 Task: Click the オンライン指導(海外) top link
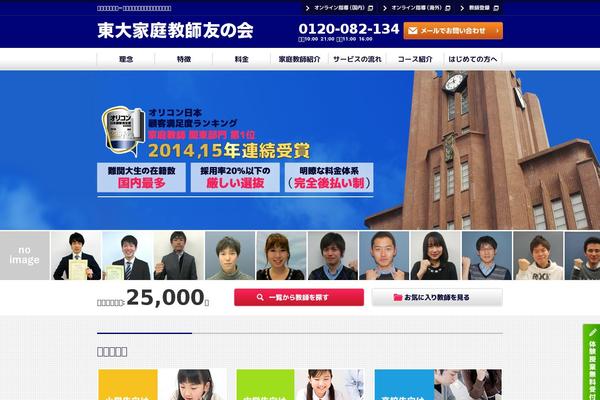tap(416, 8)
